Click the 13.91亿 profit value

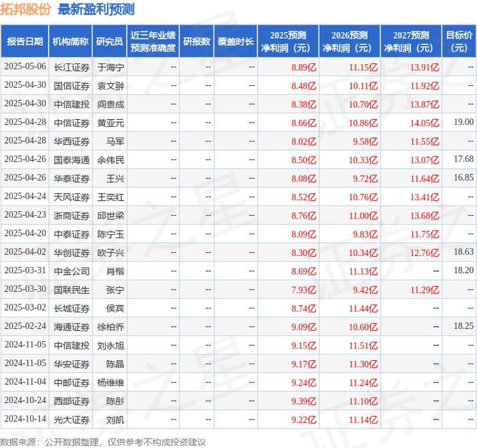point(425,67)
